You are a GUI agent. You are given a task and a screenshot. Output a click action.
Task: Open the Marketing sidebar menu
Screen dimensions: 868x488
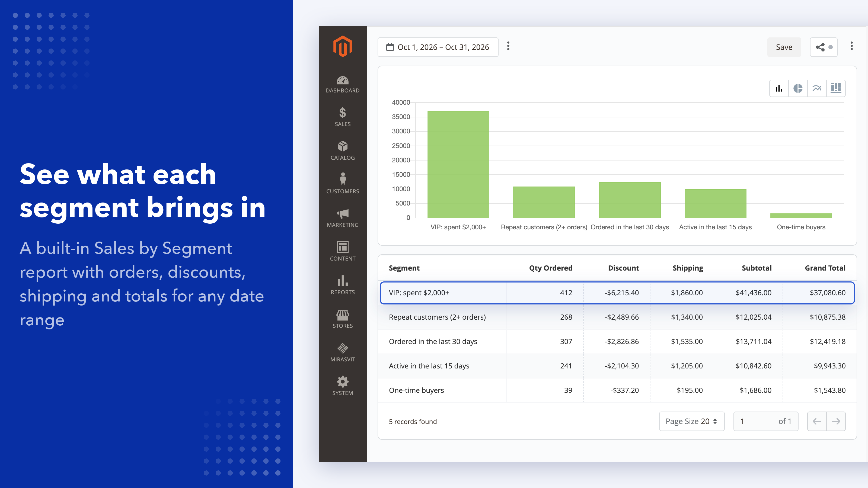pos(343,218)
